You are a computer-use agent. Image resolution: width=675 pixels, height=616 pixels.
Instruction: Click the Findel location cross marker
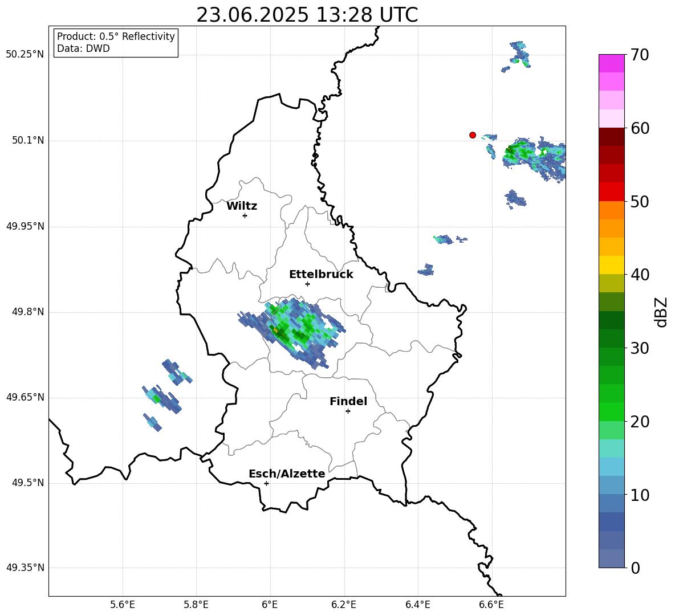pos(348,411)
